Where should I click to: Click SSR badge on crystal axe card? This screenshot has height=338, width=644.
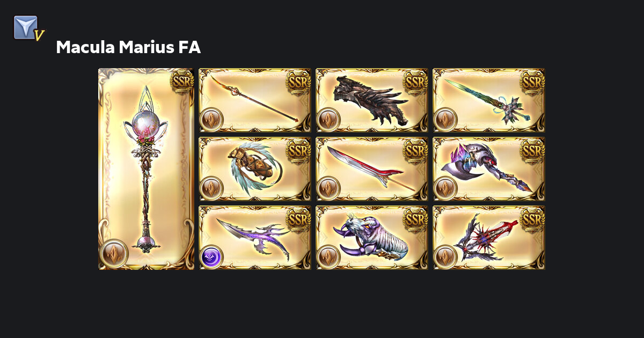532,151
